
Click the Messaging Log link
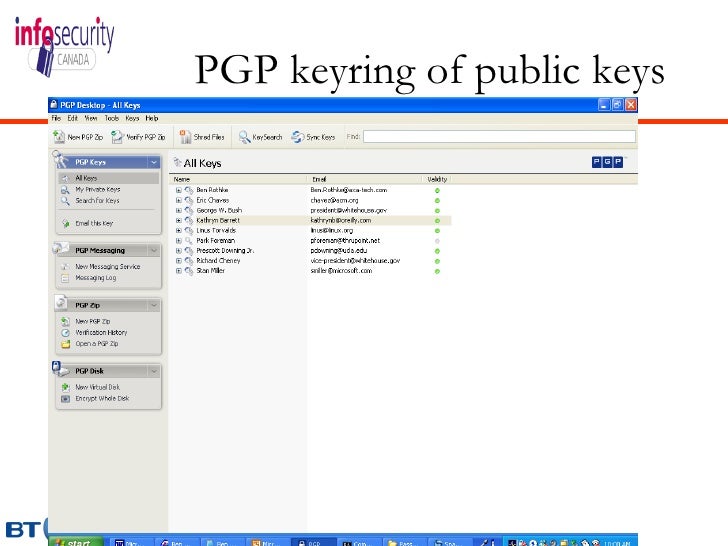click(x=96, y=278)
